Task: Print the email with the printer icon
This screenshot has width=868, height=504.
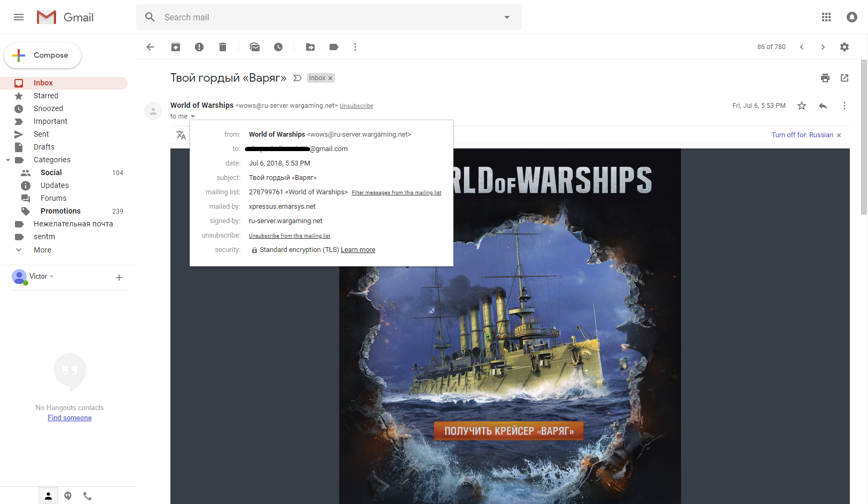Action: point(825,78)
